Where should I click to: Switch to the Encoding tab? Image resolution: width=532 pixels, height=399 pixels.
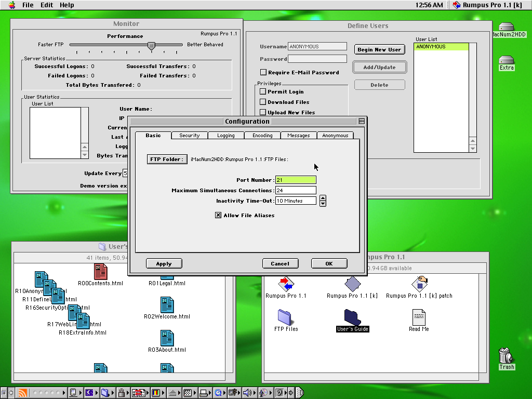(262, 136)
